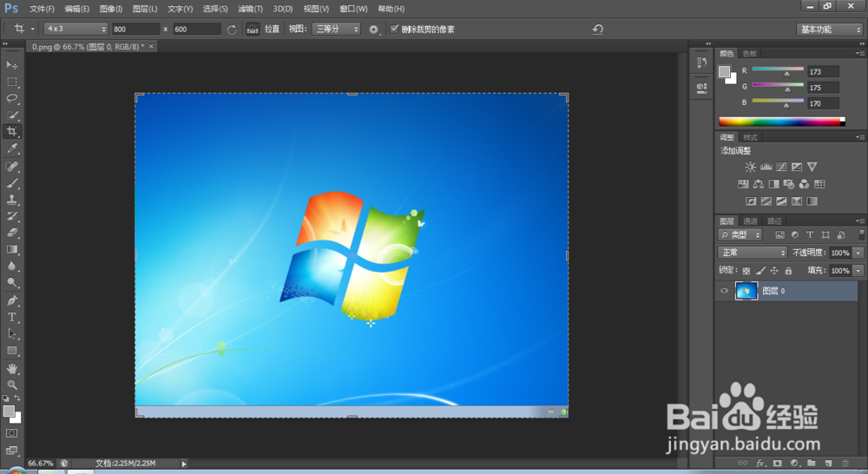Toggle lock image pixels brush icon

point(760,271)
